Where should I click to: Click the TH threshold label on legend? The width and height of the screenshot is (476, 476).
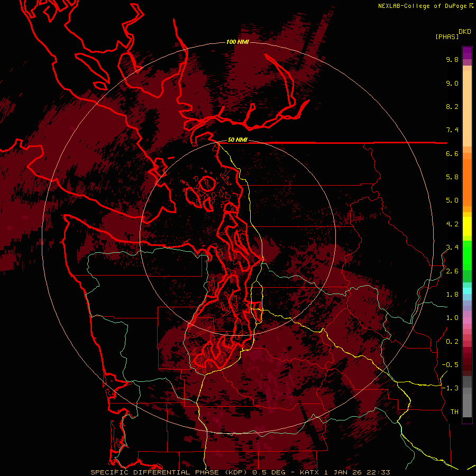click(454, 412)
